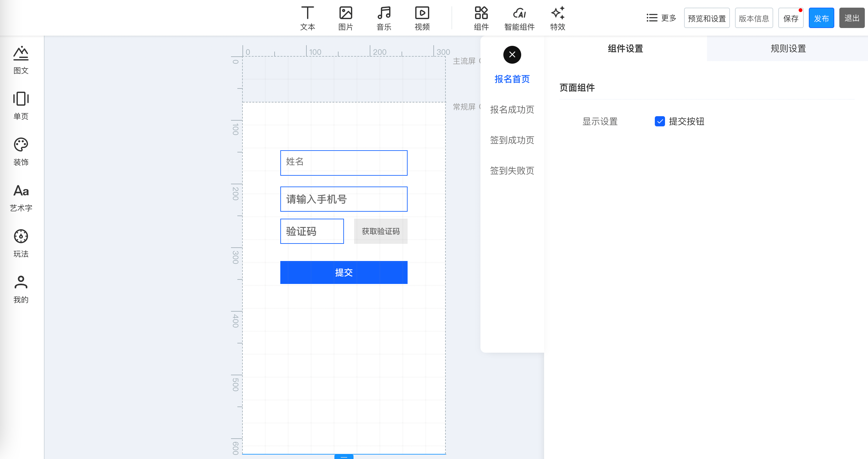The height and width of the screenshot is (459, 868).
Task: Click the 主流屏 screen label
Action: tap(464, 61)
